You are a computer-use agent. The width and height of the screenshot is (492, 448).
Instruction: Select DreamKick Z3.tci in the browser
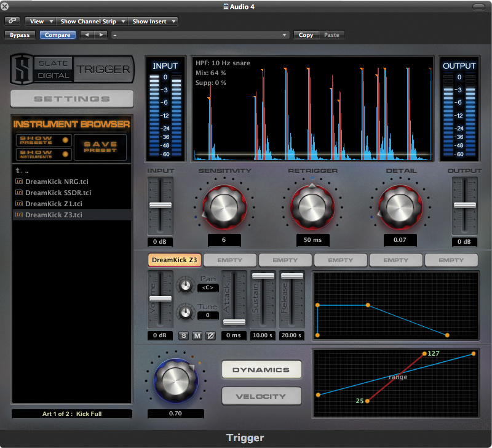tap(72, 215)
